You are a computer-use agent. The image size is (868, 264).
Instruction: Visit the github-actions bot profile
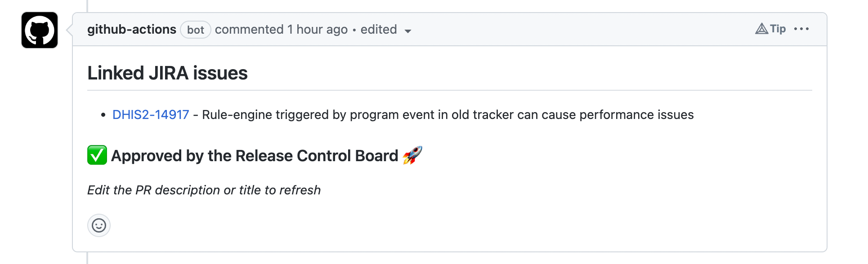click(x=132, y=29)
